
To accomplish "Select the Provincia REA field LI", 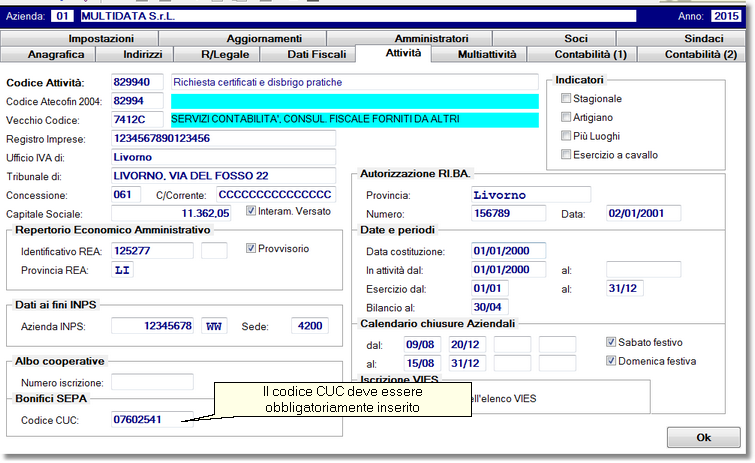I will (122, 270).
